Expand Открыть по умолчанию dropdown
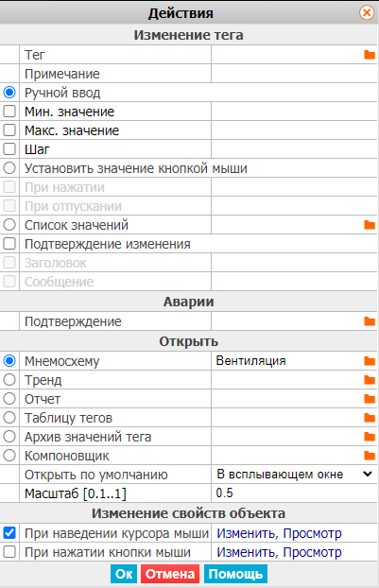 [x=294, y=475]
